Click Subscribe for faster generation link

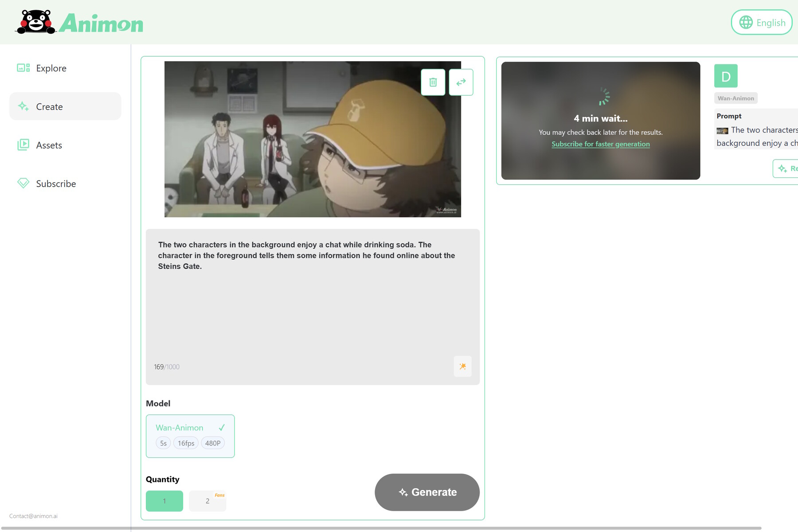pyautogui.click(x=600, y=144)
